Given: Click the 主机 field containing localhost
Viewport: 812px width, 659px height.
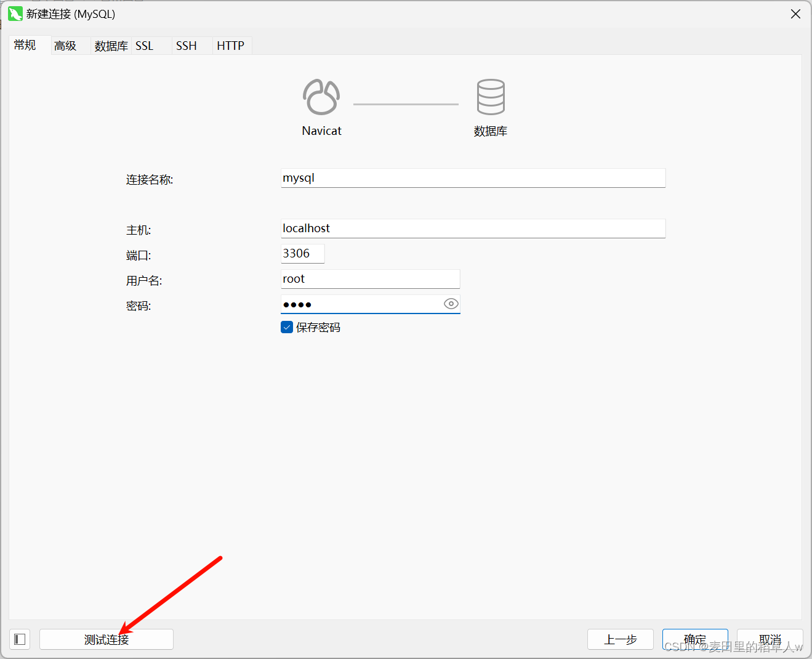Looking at the screenshot, I should (x=473, y=228).
